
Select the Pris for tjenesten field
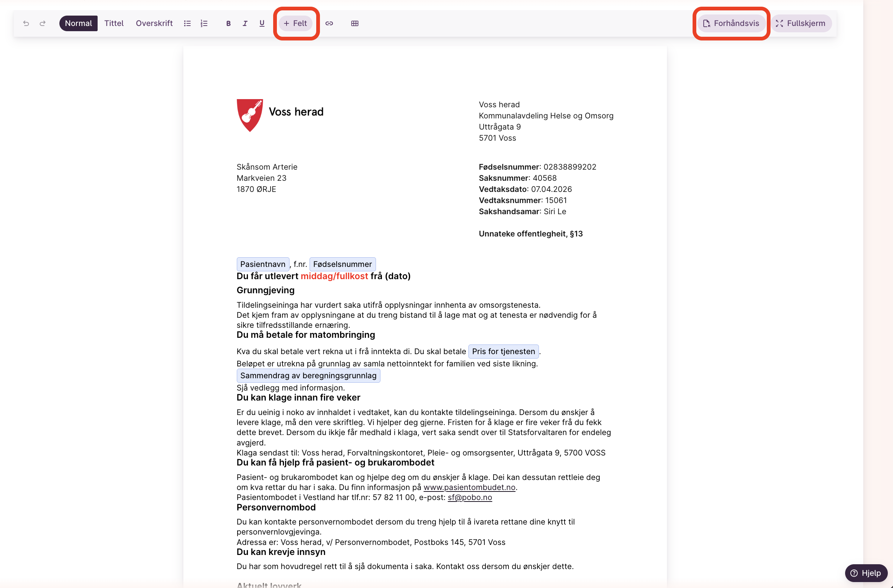click(x=503, y=352)
